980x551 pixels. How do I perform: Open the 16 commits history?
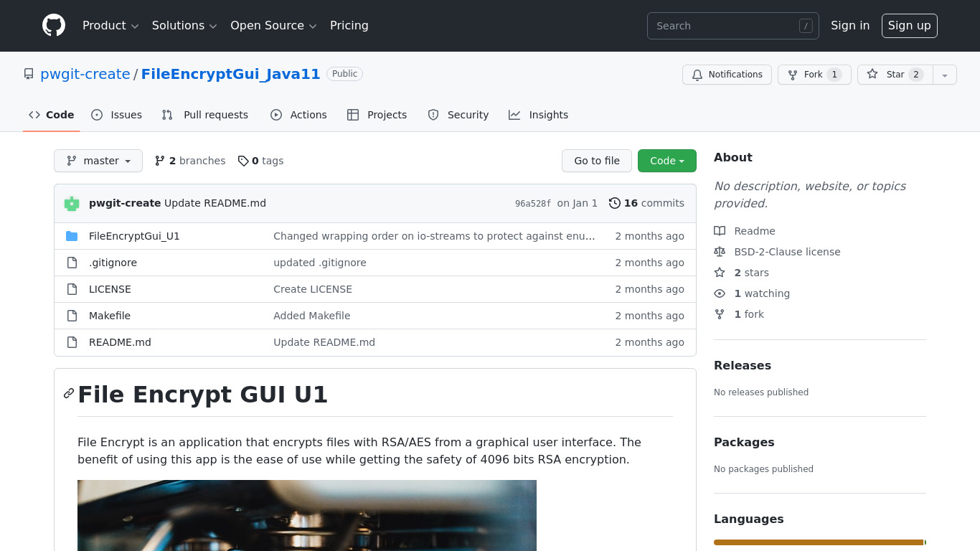point(646,203)
